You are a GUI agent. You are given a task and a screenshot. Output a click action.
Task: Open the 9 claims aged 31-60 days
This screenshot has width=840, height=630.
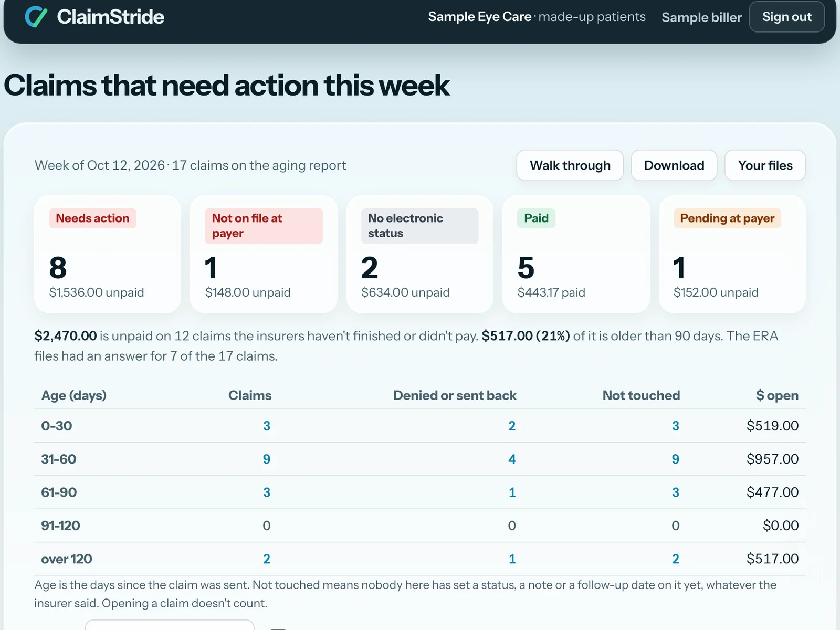267,459
